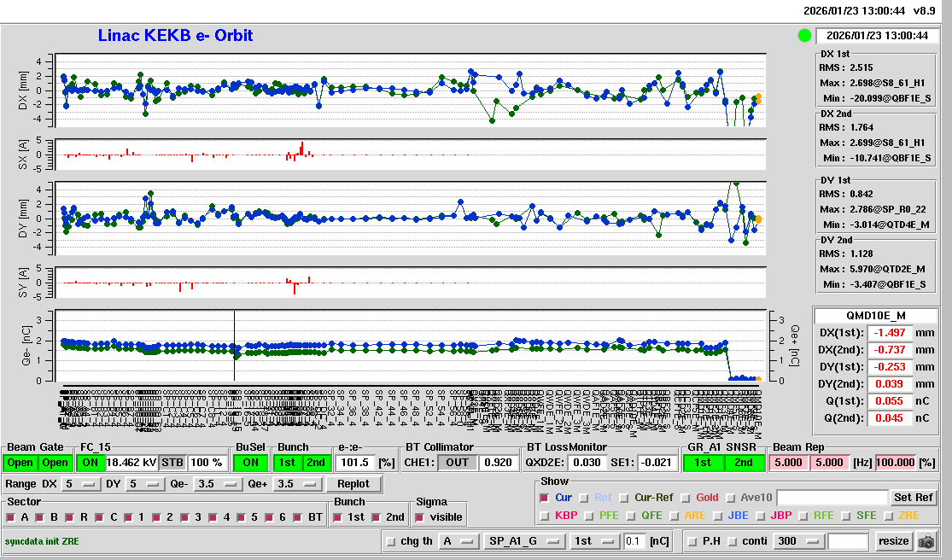Click the BuSel ON indicator

[x=249, y=463]
